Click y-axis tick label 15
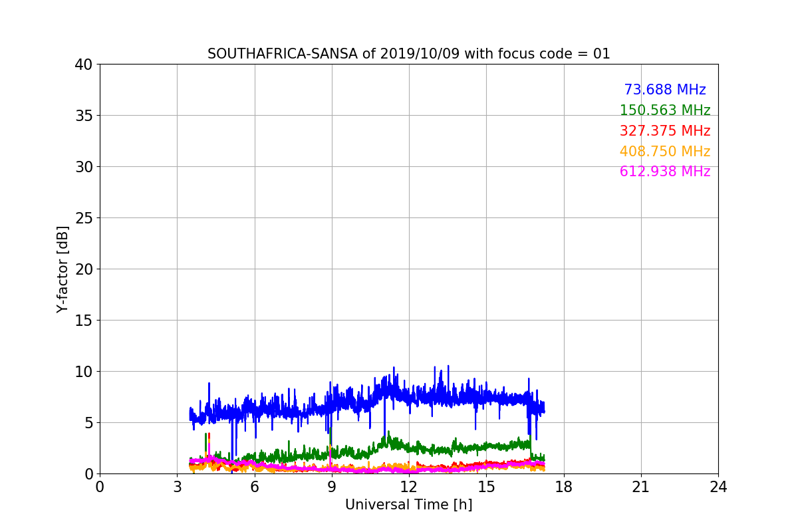This screenshot has width=798, height=532. 84,321
